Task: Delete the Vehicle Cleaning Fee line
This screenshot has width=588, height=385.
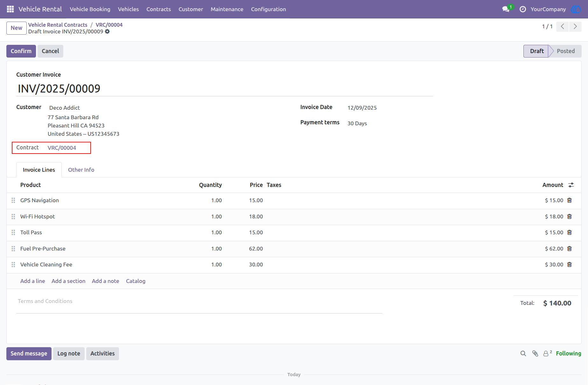Action: pos(570,265)
